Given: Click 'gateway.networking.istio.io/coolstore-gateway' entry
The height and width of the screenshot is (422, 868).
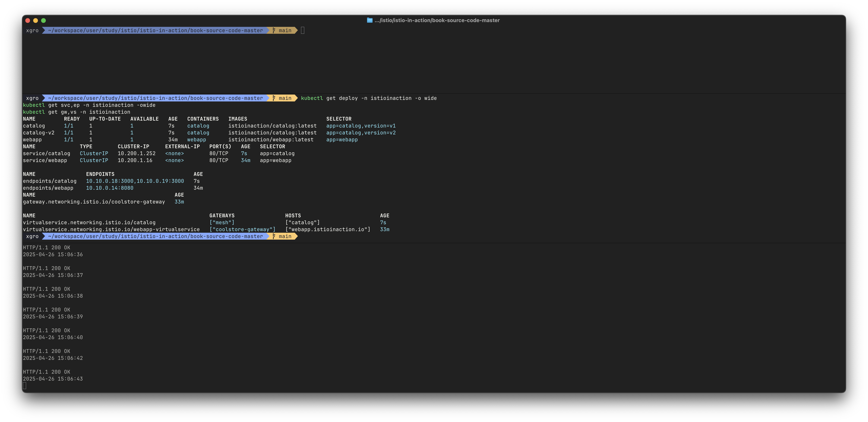Looking at the screenshot, I should (94, 202).
